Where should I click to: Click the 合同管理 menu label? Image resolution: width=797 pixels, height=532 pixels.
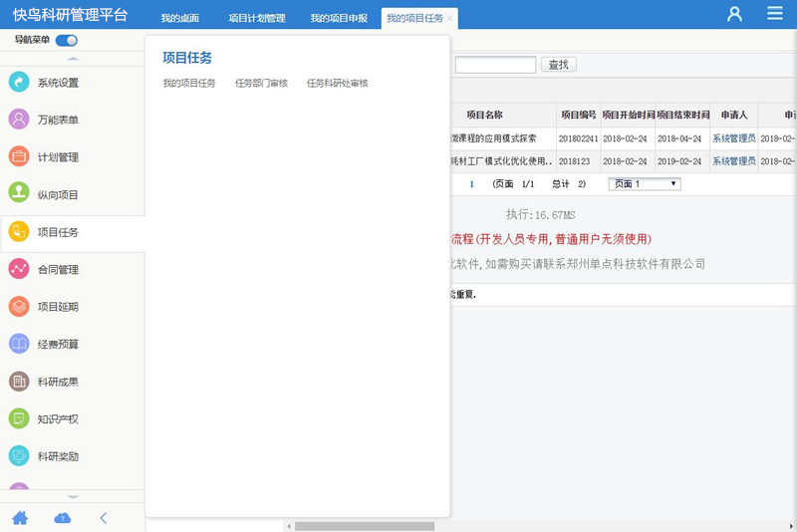click(58, 269)
